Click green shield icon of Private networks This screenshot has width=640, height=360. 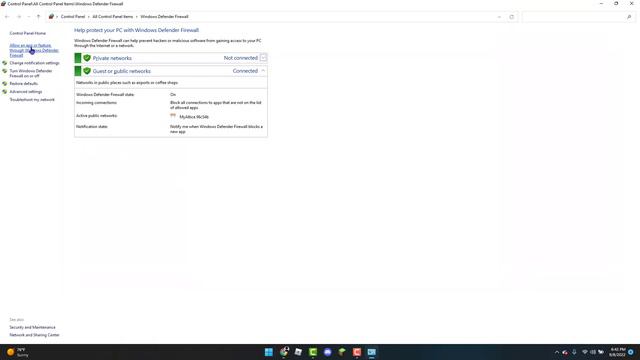click(x=87, y=58)
